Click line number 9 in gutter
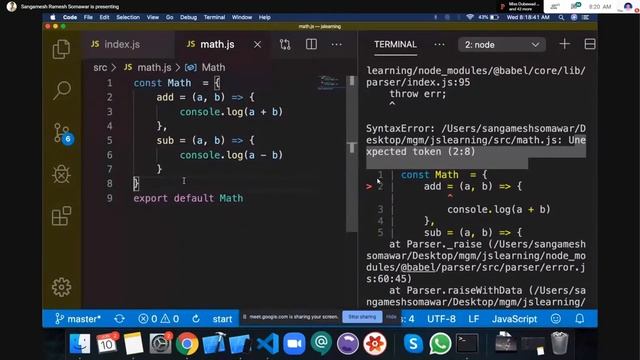The height and width of the screenshot is (360, 640). (109, 198)
